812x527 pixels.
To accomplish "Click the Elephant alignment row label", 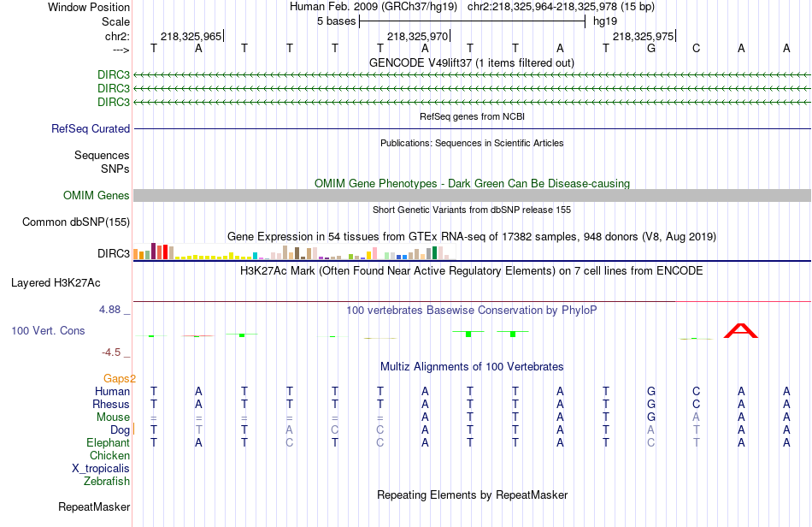I will point(108,442).
